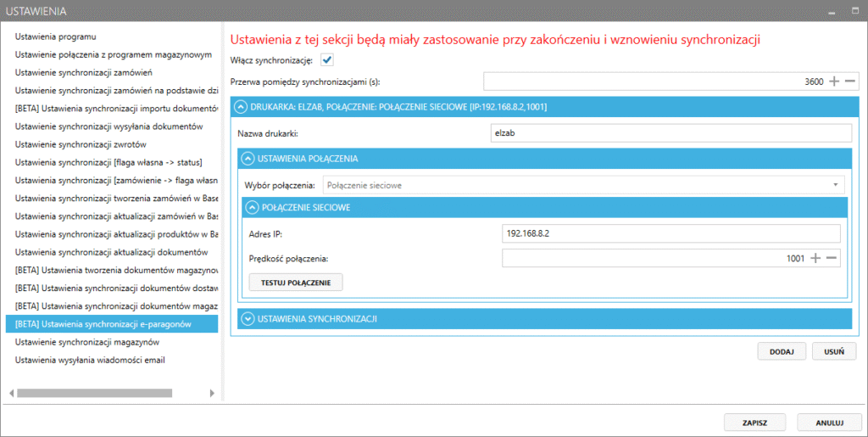Select Ustawienie synchronizacji magazynów
Viewport: 868px width, 437px height.
(87, 342)
